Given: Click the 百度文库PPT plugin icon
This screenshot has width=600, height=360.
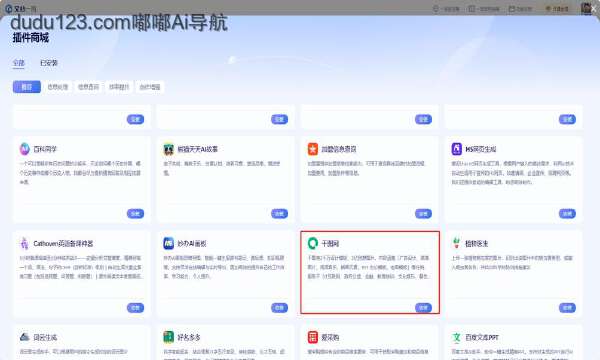Looking at the screenshot, I should tap(457, 337).
